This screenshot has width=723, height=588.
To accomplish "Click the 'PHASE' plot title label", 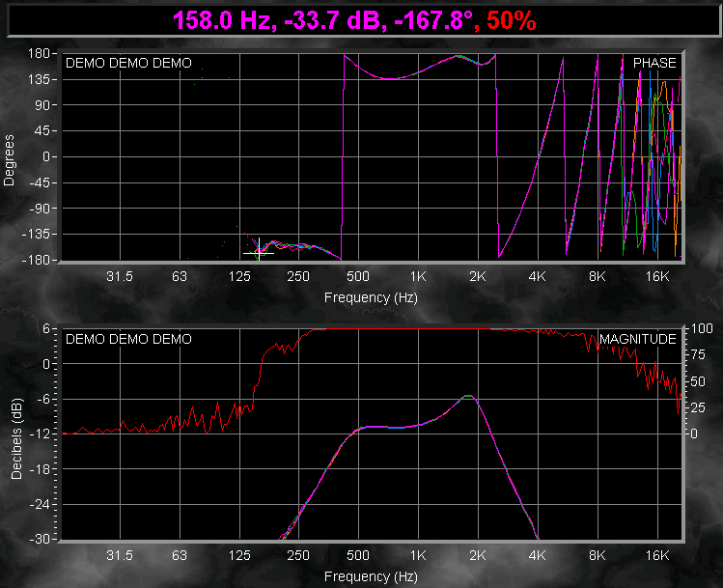I will point(654,63).
